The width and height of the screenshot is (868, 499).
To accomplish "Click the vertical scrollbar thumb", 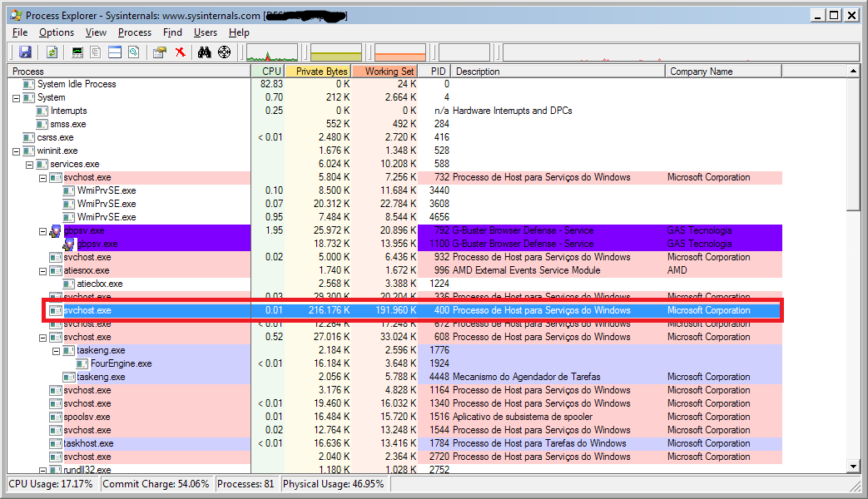I will tap(853, 144).
